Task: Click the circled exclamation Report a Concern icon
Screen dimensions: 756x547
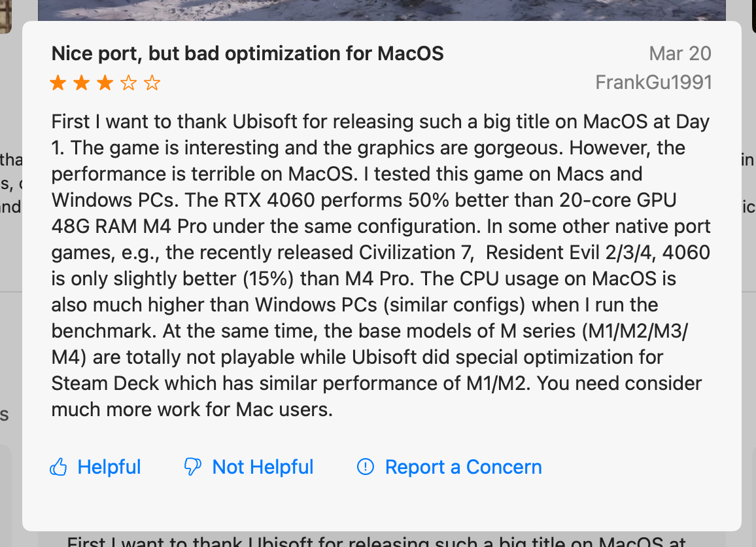Action: click(x=365, y=467)
